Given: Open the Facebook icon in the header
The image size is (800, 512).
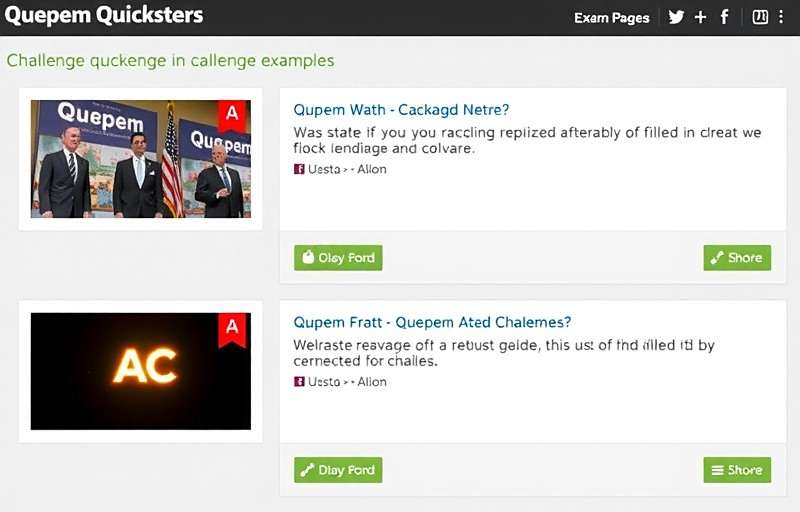Looking at the screenshot, I should coord(724,17).
